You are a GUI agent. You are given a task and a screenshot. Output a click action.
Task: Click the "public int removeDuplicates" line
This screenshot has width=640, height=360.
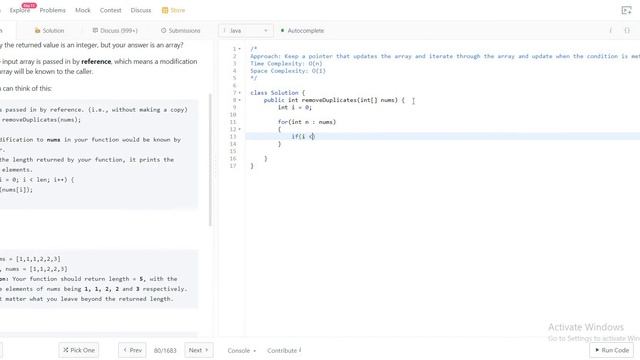[x=334, y=100]
